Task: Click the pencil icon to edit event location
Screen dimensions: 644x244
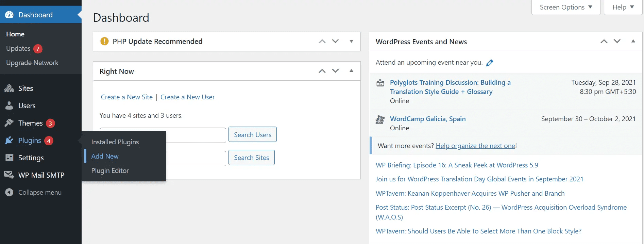Action: click(x=490, y=63)
